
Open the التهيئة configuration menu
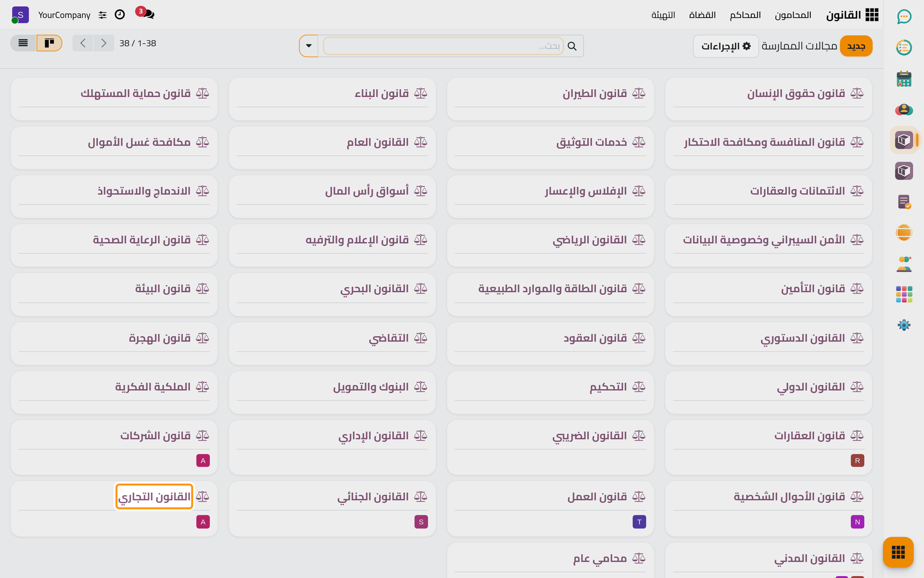coord(663,15)
